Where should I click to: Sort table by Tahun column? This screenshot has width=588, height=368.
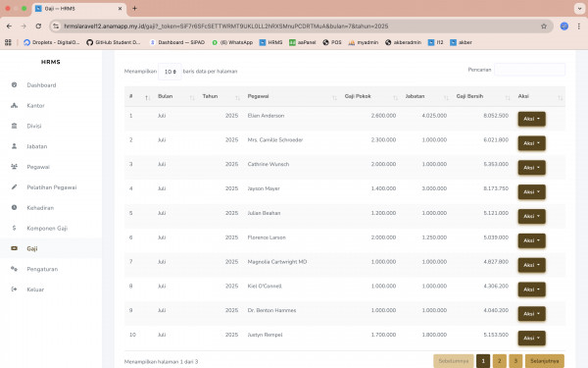tap(220, 96)
